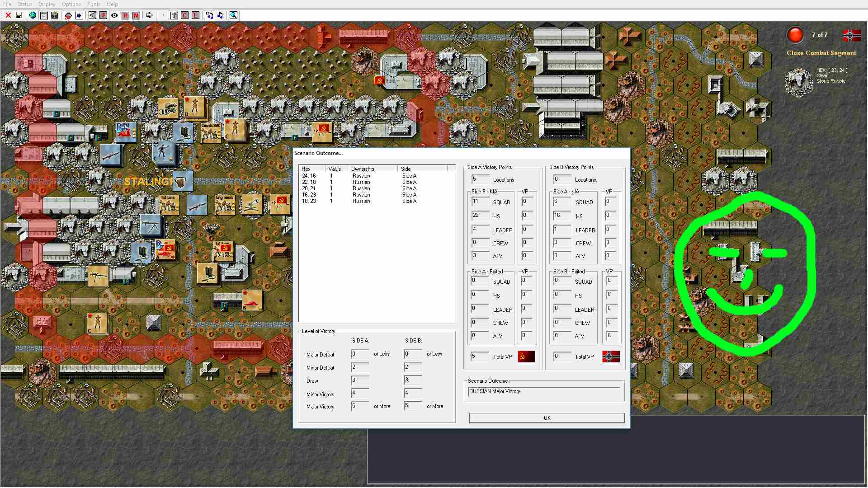Click the German flag icon beside turn counter
Viewport: 868px width, 488px height.
(852, 35)
